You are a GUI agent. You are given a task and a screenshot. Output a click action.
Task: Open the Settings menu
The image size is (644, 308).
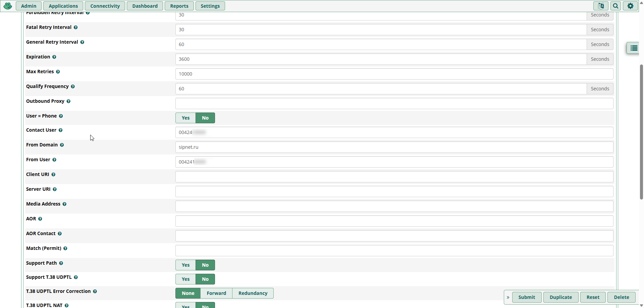tap(210, 6)
